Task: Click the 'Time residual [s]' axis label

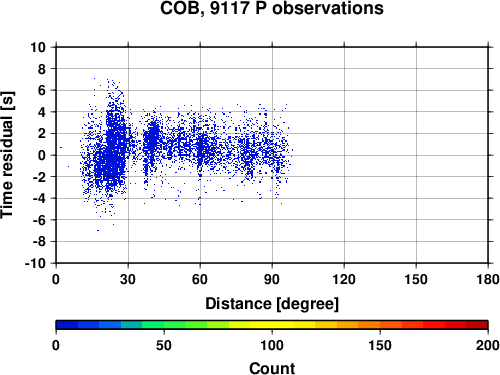Action: pos(7,155)
